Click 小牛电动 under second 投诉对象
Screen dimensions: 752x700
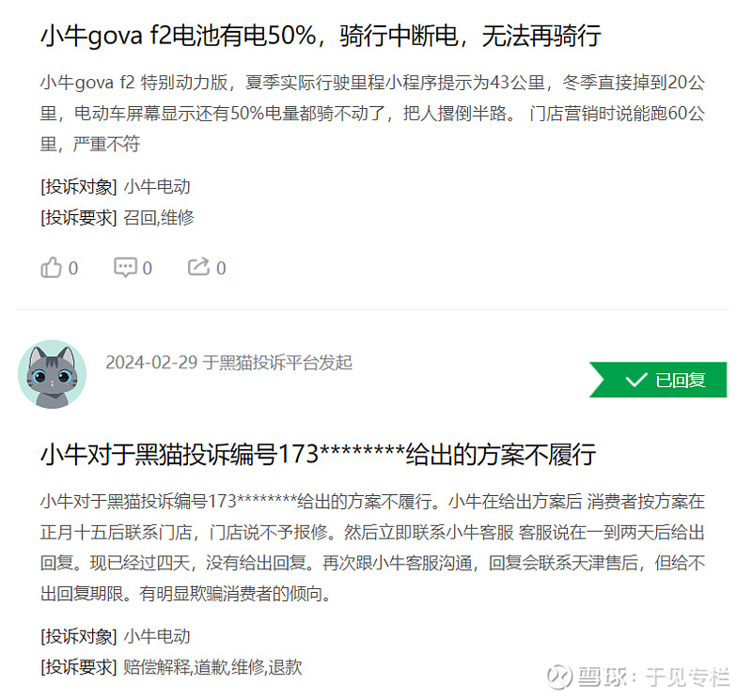click(x=157, y=636)
